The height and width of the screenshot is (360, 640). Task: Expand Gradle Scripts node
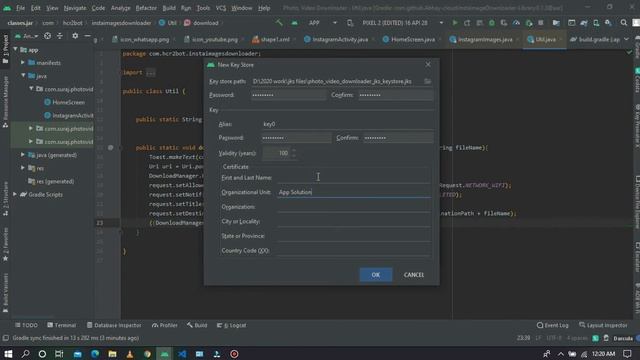coord(15,194)
